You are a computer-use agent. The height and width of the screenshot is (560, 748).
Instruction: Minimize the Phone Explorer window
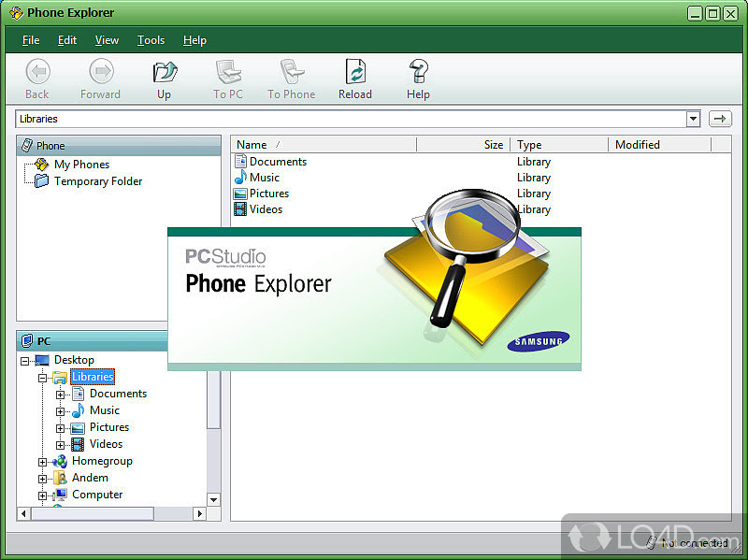[x=695, y=13]
